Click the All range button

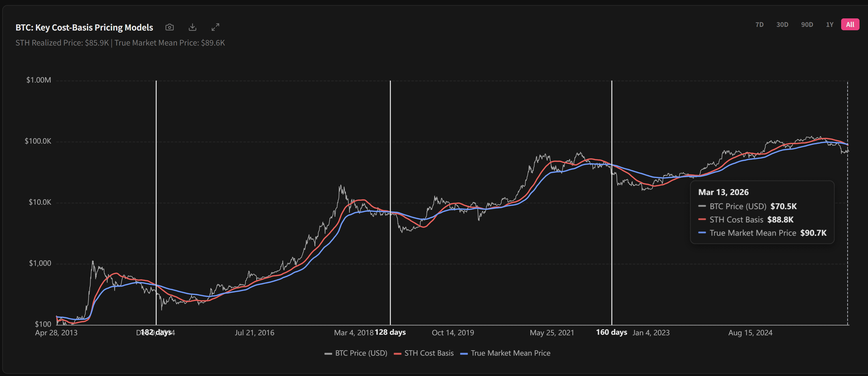850,25
